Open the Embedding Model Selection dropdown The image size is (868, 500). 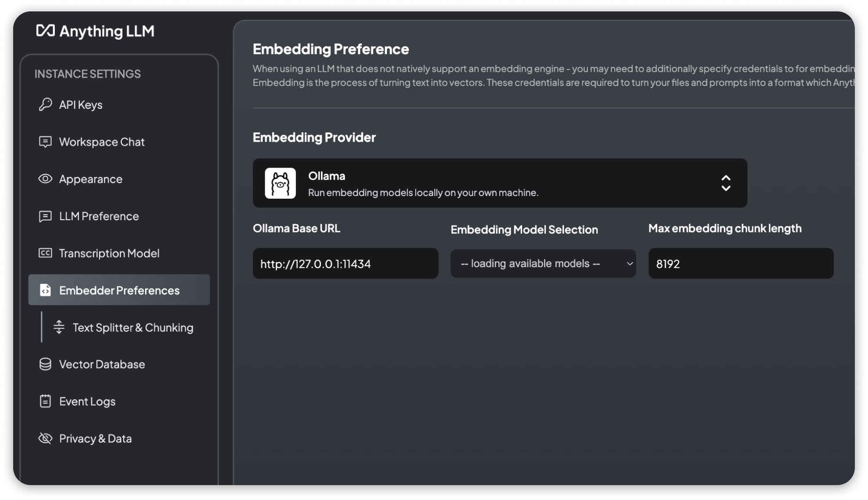click(x=543, y=263)
